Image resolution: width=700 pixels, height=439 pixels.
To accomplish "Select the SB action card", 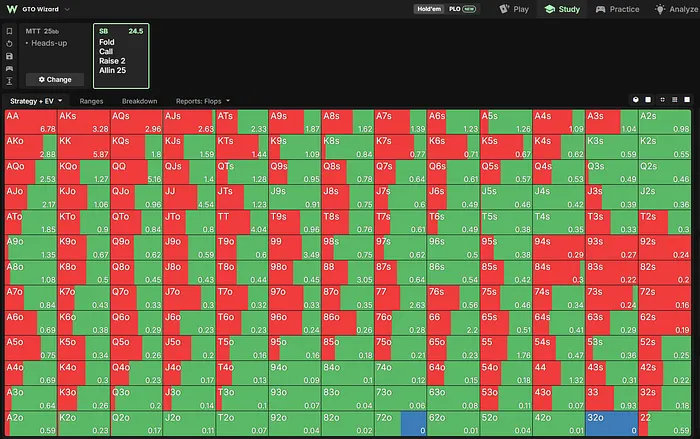I will (x=121, y=56).
